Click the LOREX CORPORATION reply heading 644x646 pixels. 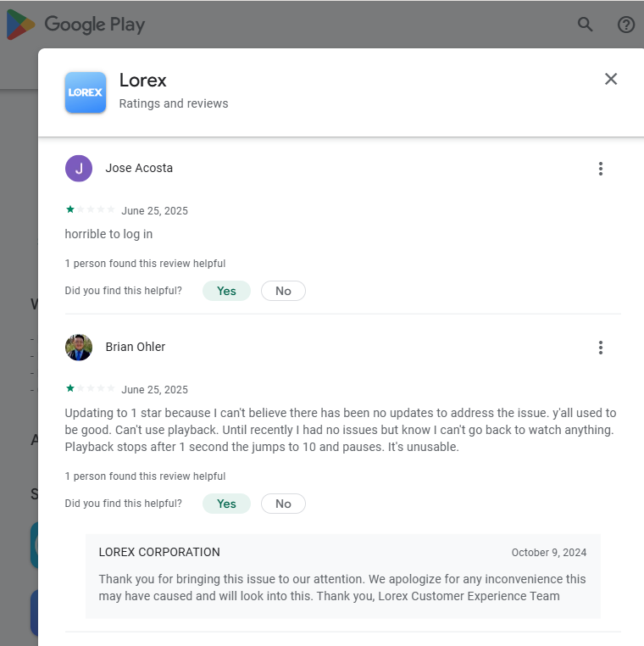(159, 552)
